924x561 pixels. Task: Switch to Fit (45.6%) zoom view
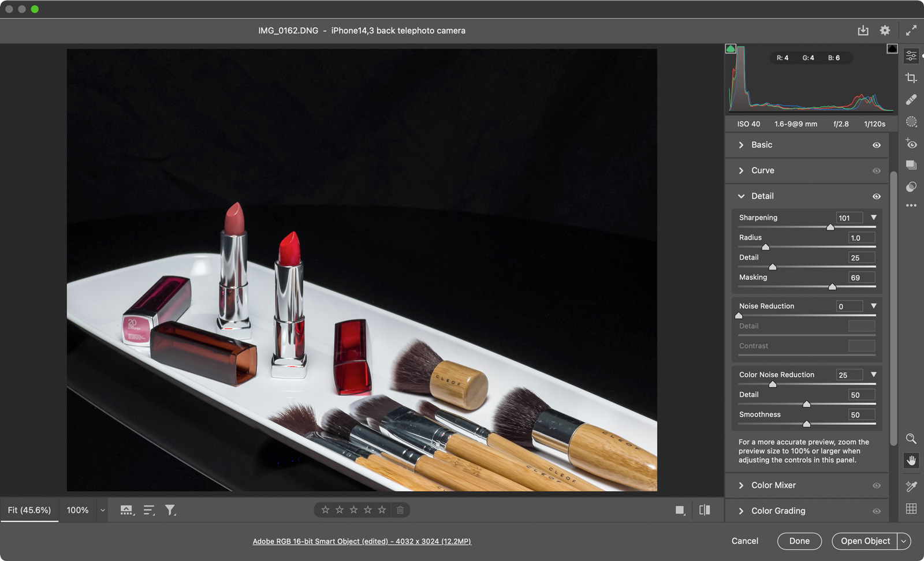tap(29, 510)
